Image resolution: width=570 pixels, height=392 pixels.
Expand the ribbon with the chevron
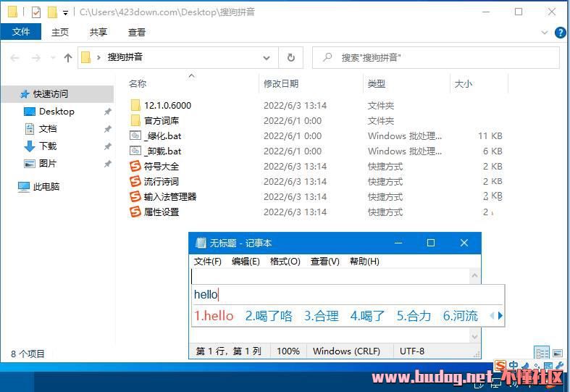[545, 33]
